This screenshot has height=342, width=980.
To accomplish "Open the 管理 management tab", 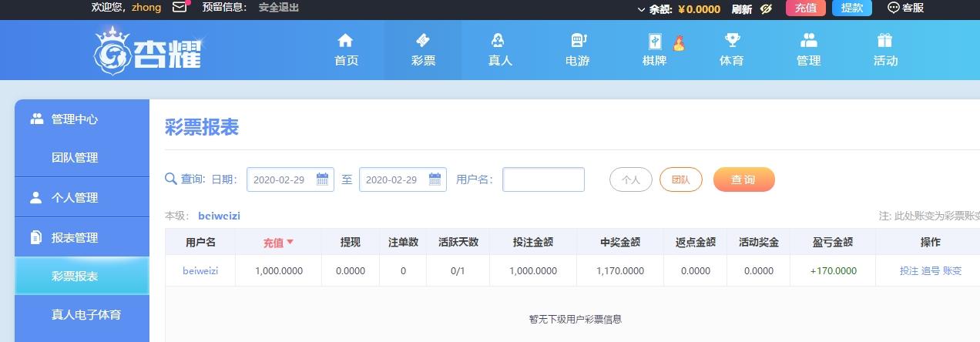I will pyautogui.click(x=808, y=50).
